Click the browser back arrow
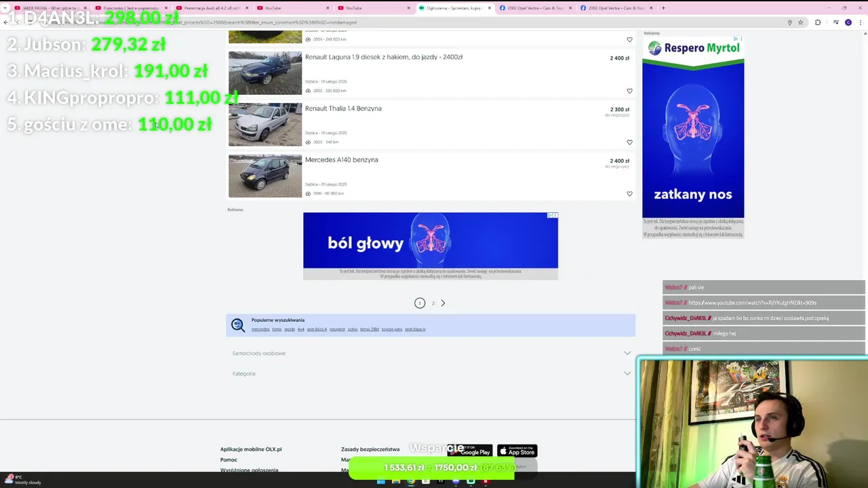Image resolution: width=868 pixels, height=488 pixels. [x=5, y=22]
